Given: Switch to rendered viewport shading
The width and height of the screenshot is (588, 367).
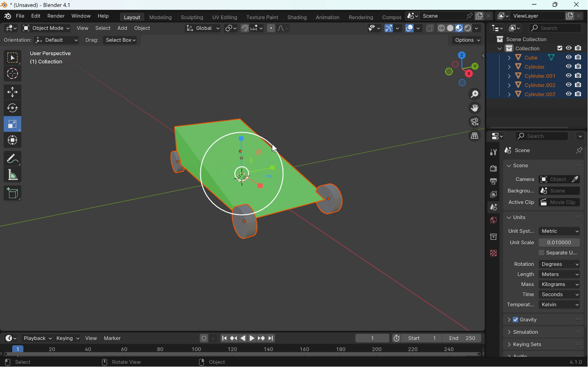Looking at the screenshot, I should 468,28.
